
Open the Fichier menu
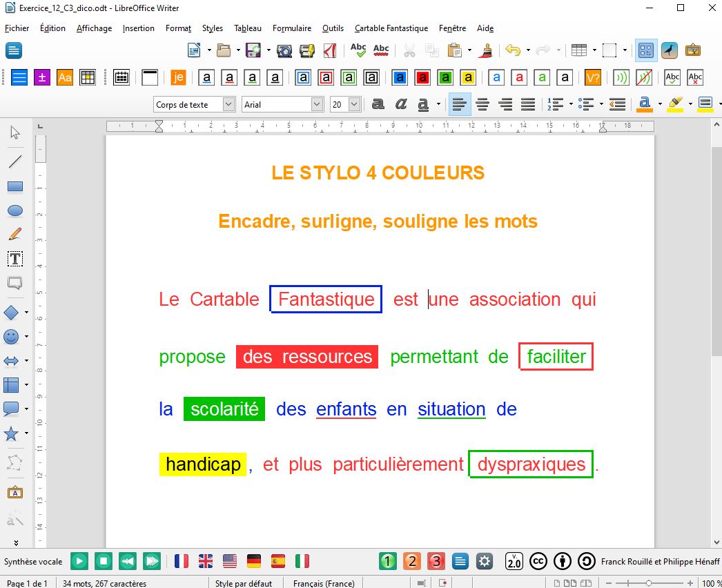[17, 28]
